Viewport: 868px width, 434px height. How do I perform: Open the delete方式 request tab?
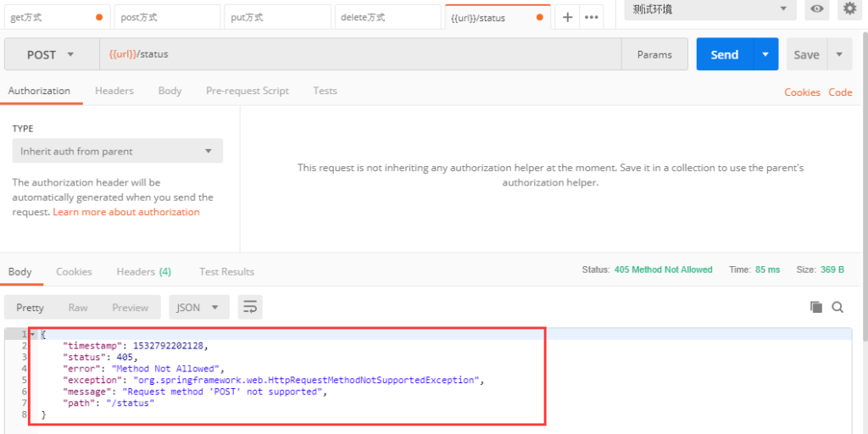pos(387,17)
